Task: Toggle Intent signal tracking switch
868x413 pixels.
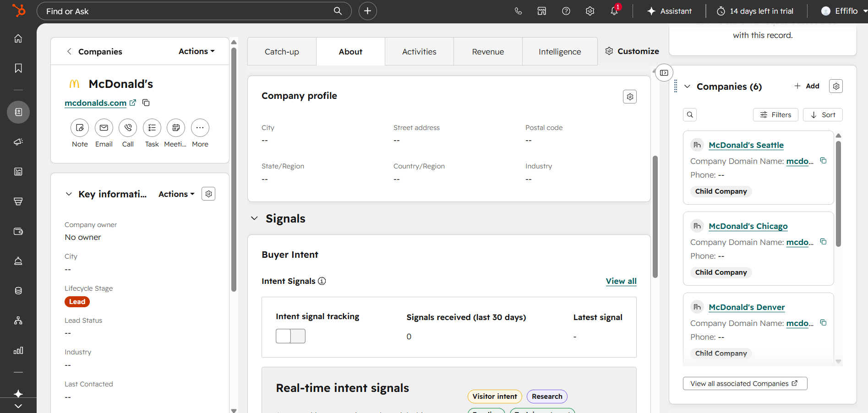Action: (x=290, y=336)
